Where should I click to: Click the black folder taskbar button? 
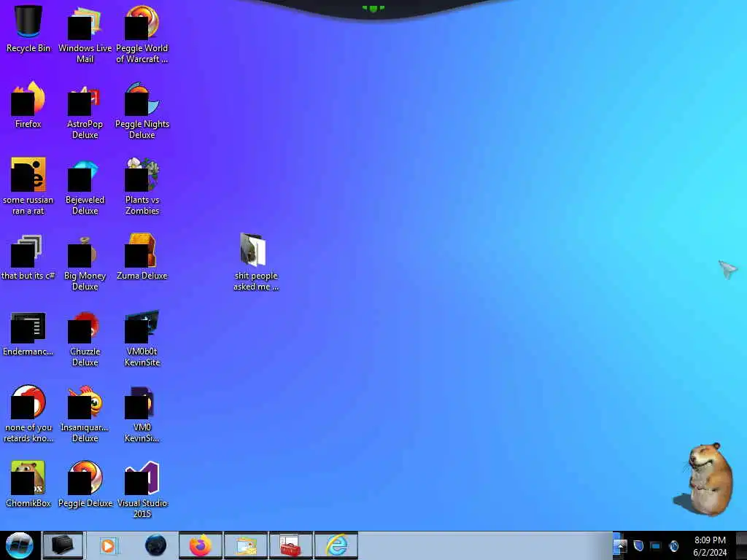[x=63, y=545]
